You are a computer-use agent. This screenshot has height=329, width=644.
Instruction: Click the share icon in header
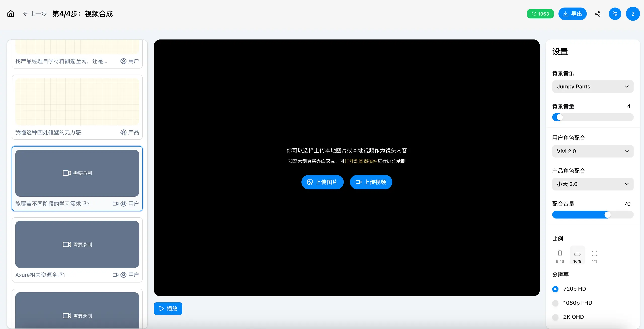[598, 14]
